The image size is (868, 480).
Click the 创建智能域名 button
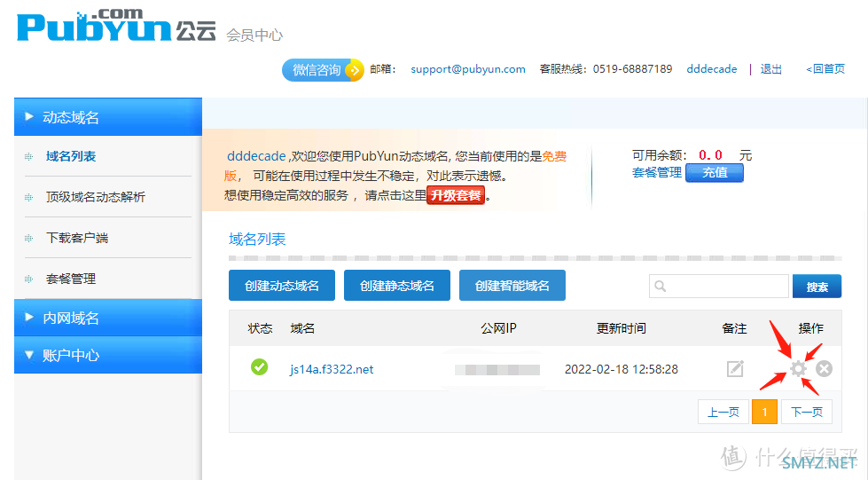pos(512,286)
